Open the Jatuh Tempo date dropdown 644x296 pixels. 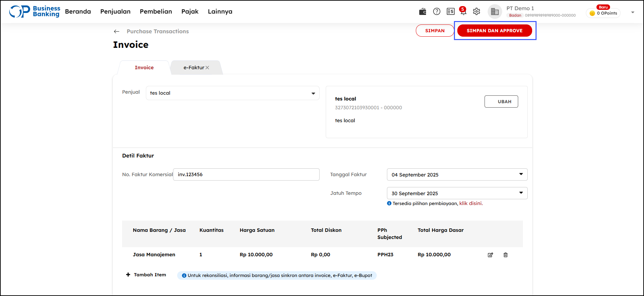coord(521,193)
